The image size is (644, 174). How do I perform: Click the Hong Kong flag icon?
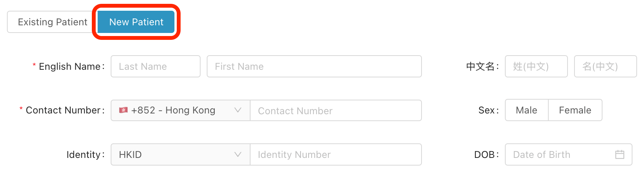tap(123, 110)
